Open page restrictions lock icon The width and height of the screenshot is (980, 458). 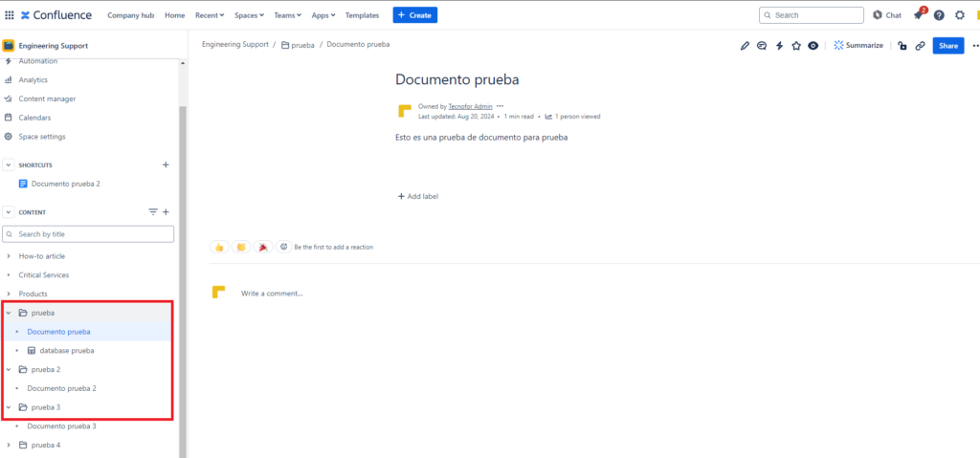(x=902, y=45)
